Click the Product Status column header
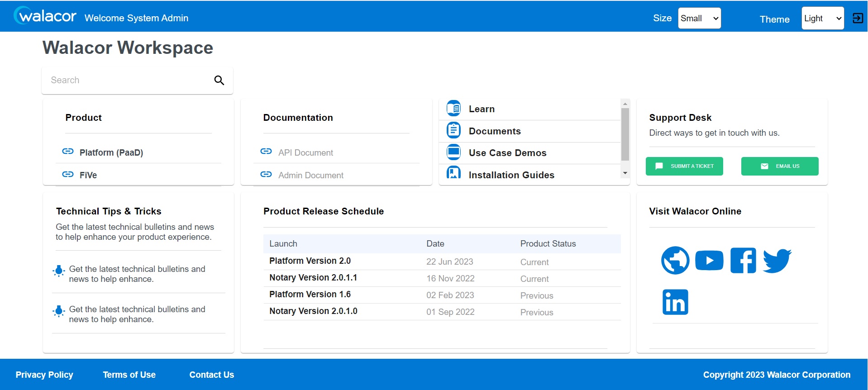Screen dimensions: 868x390 (x=548, y=243)
